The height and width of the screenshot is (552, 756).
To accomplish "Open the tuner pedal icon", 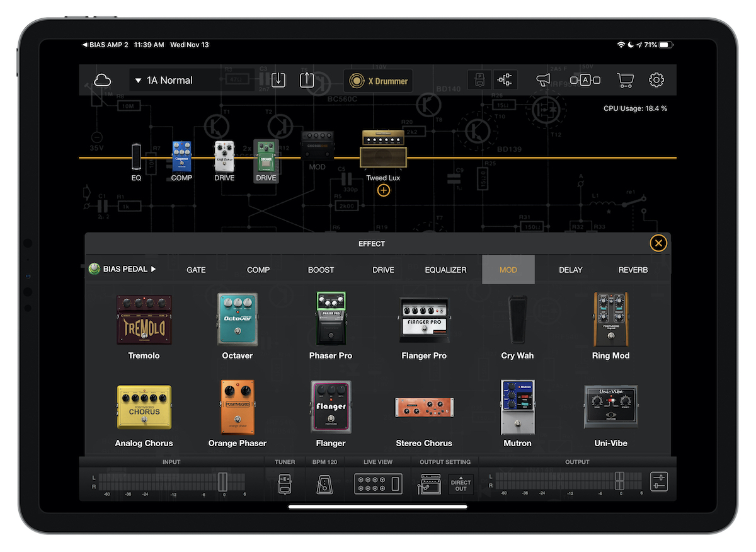I will point(285,483).
